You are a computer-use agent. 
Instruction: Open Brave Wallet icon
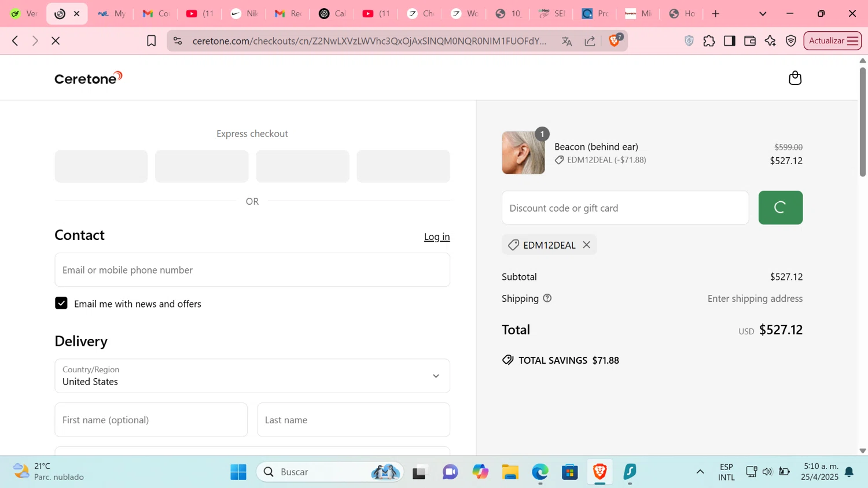pyautogui.click(x=750, y=40)
